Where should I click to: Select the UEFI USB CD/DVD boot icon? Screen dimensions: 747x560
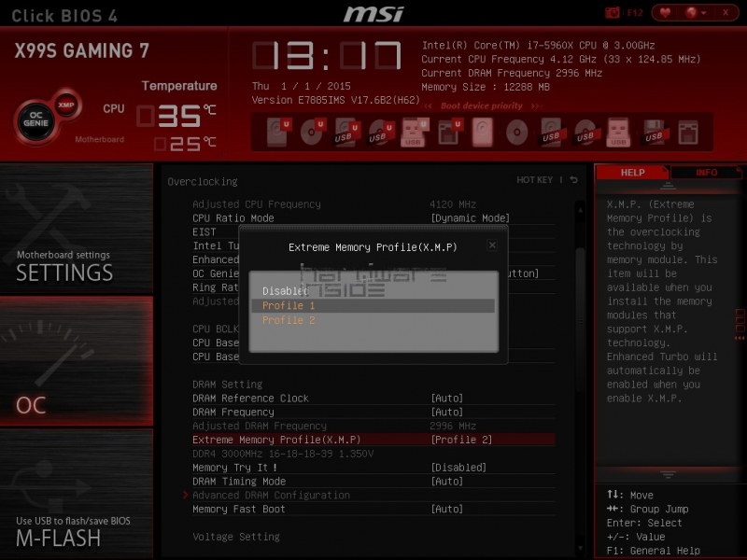(x=381, y=132)
